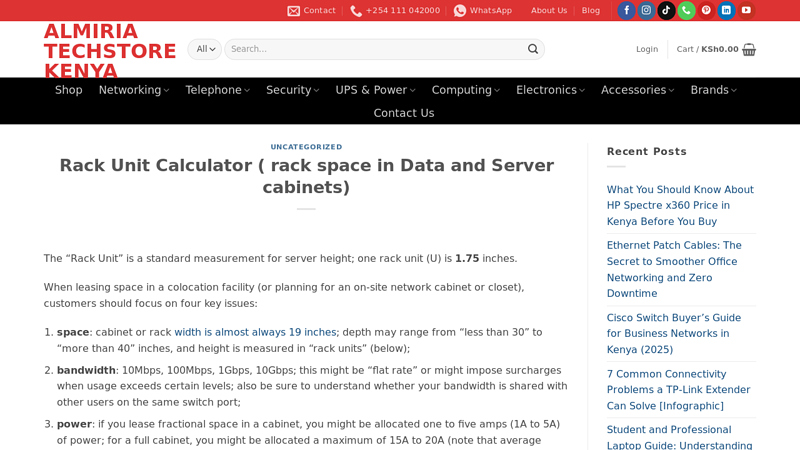
Task: Click the WhatsApp text link
Action: pos(490,10)
